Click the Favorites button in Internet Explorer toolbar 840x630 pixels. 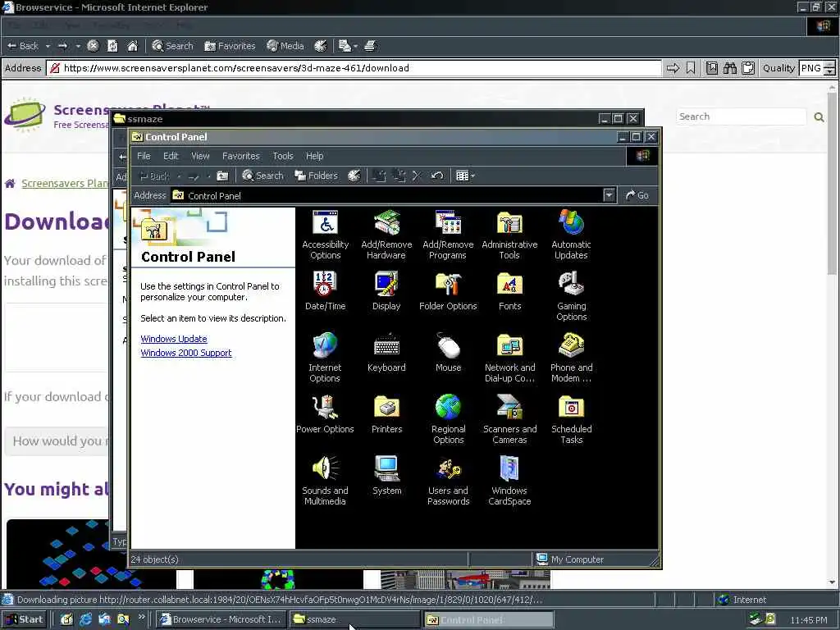[x=230, y=46]
